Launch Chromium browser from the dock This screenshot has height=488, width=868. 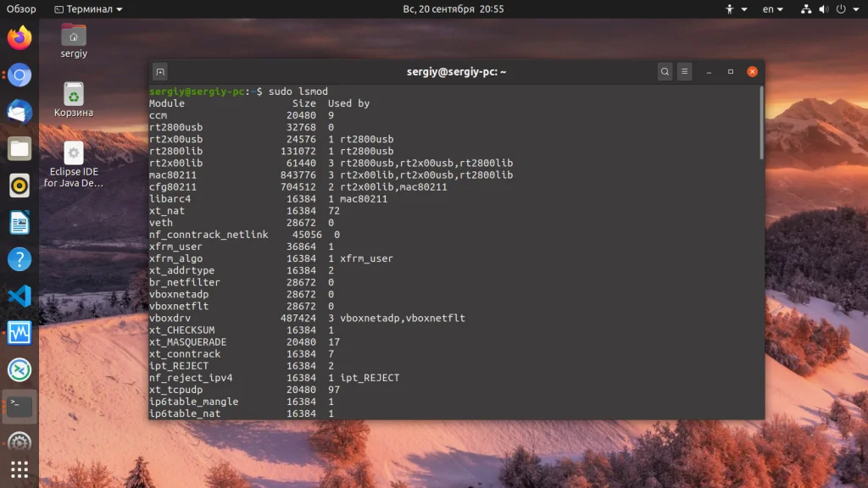click(19, 75)
